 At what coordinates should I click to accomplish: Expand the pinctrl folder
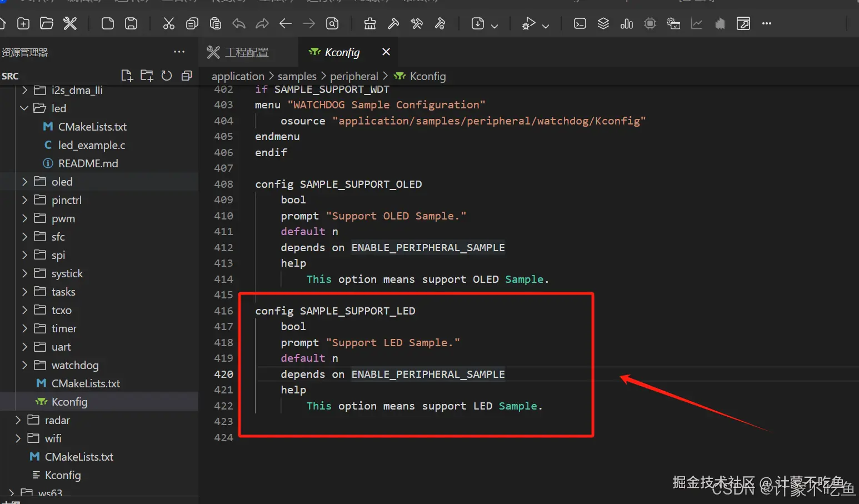click(x=24, y=200)
